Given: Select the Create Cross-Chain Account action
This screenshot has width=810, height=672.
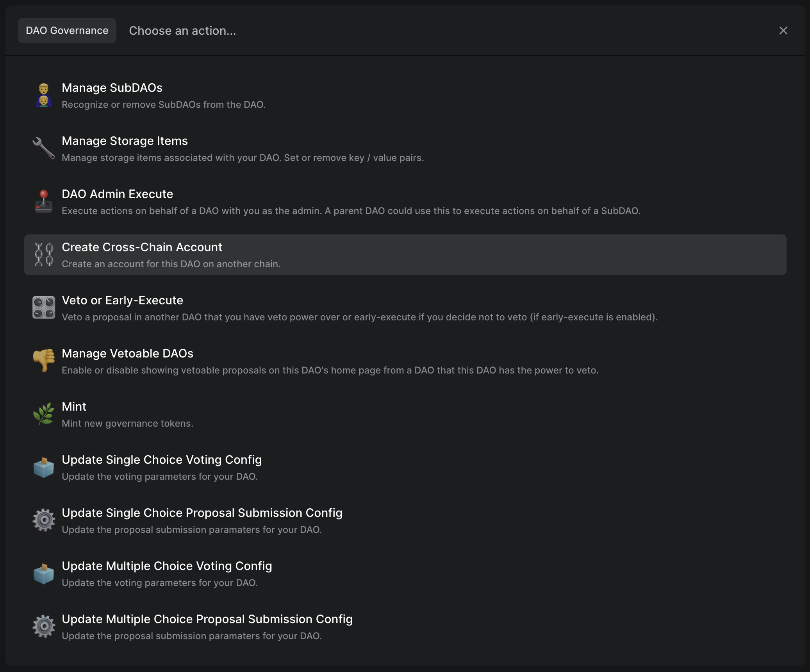Looking at the screenshot, I should click(x=405, y=254).
